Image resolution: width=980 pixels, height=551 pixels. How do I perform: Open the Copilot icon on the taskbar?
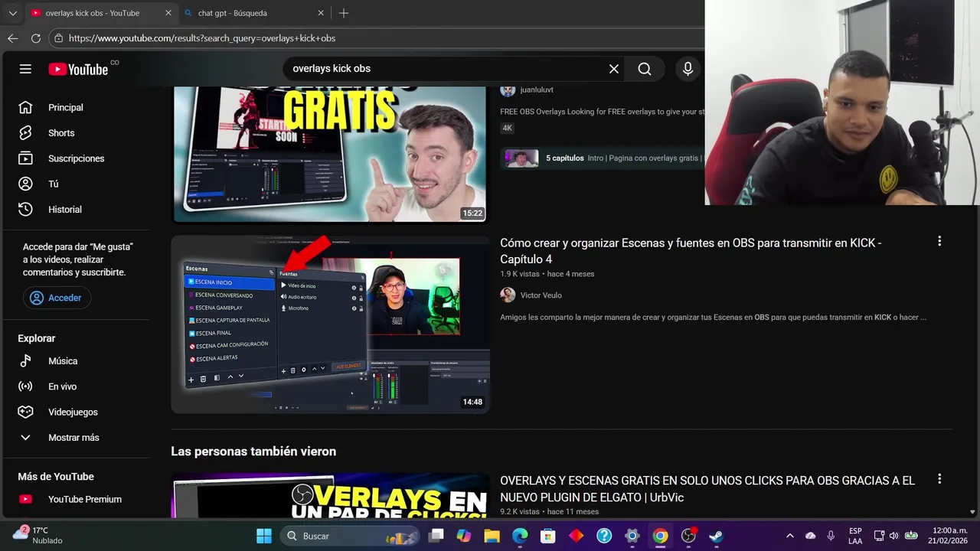point(463,536)
